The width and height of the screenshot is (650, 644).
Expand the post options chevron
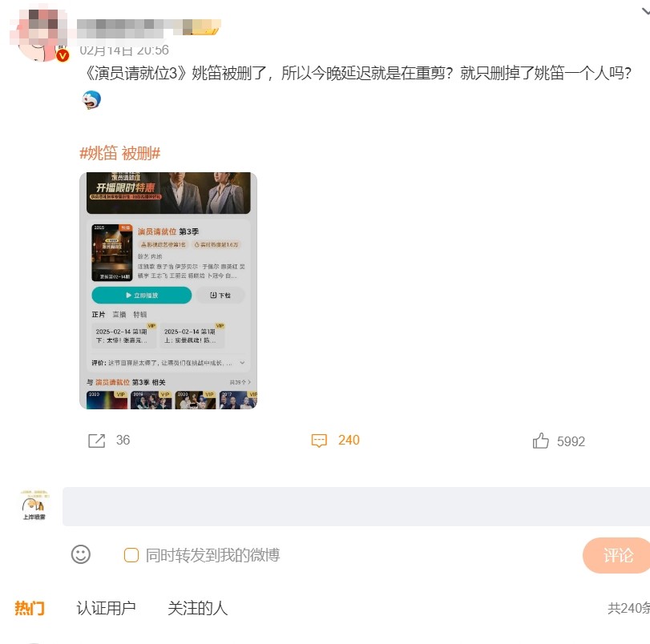(x=645, y=11)
